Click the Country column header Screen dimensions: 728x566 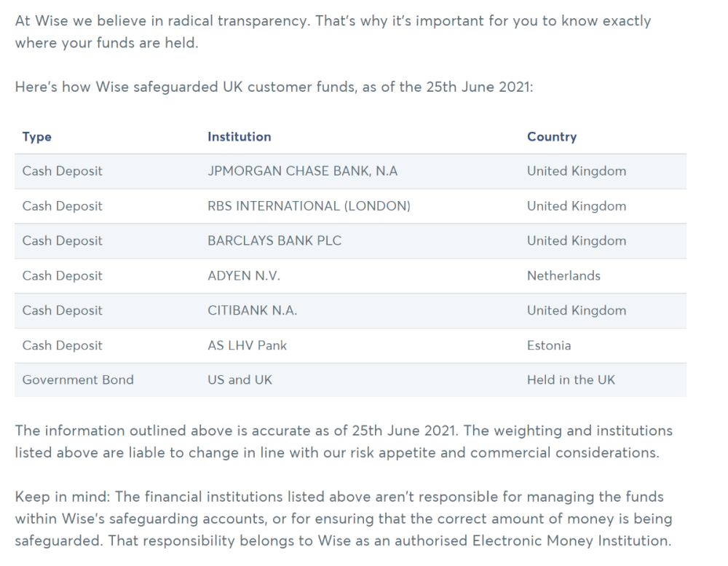(x=551, y=137)
